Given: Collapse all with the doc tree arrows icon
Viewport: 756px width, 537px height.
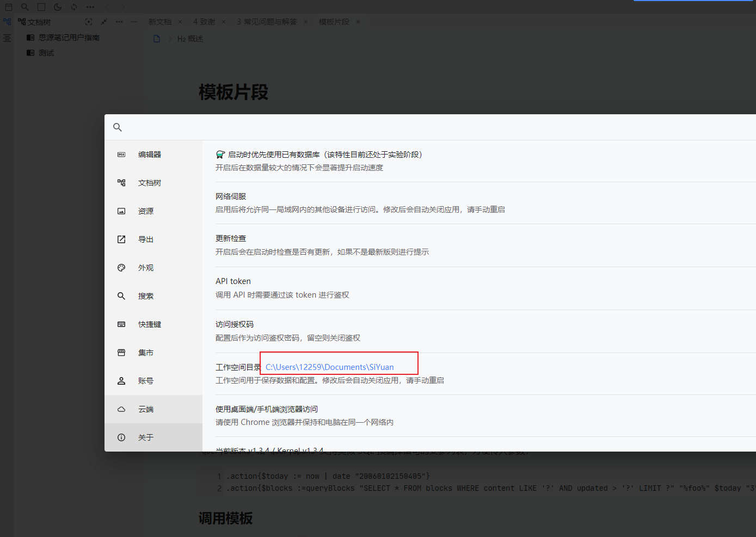Looking at the screenshot, I should [104, 22].
